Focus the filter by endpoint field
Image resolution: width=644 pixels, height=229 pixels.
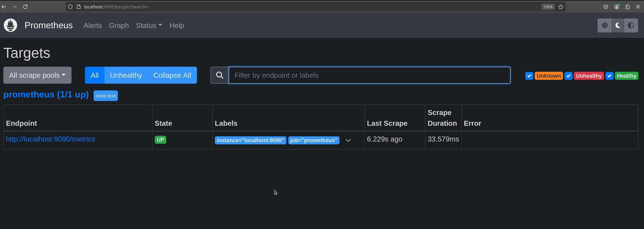click(x=369, y=75)
